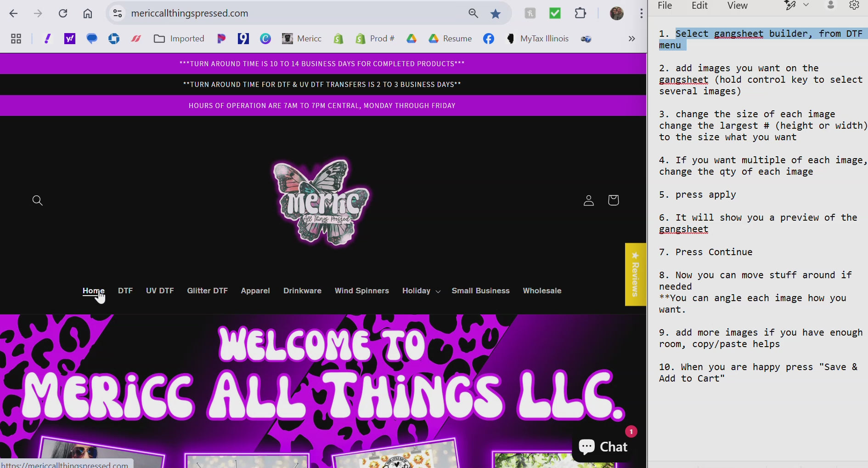
Task: Open the Notepad View menu
Action: click(737, 6)
